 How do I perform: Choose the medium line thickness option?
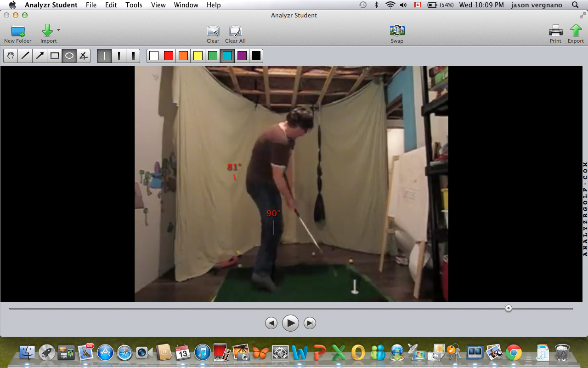(x=119, y=56)
